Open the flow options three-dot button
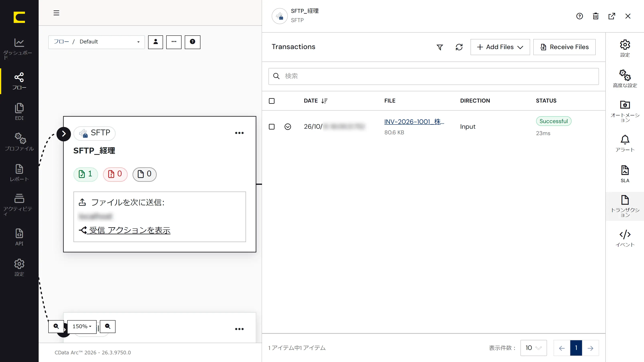Image resolution: width=644 pixels, height=362 pixels. coord(174,42)
